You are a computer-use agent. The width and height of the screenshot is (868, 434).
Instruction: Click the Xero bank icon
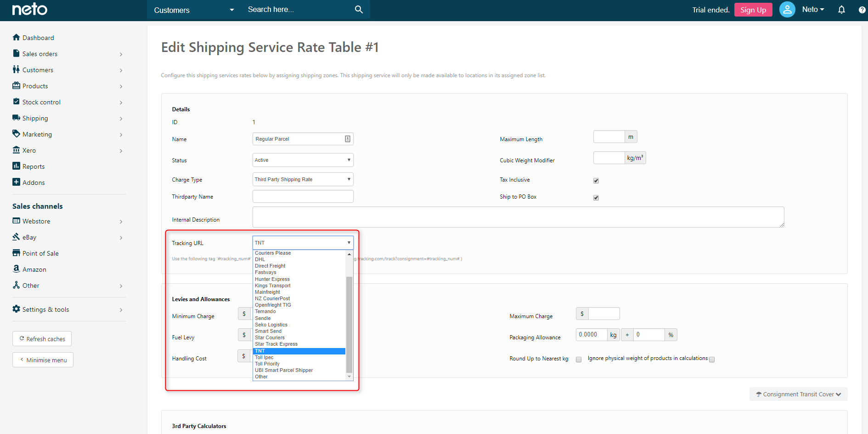(17, 150)
